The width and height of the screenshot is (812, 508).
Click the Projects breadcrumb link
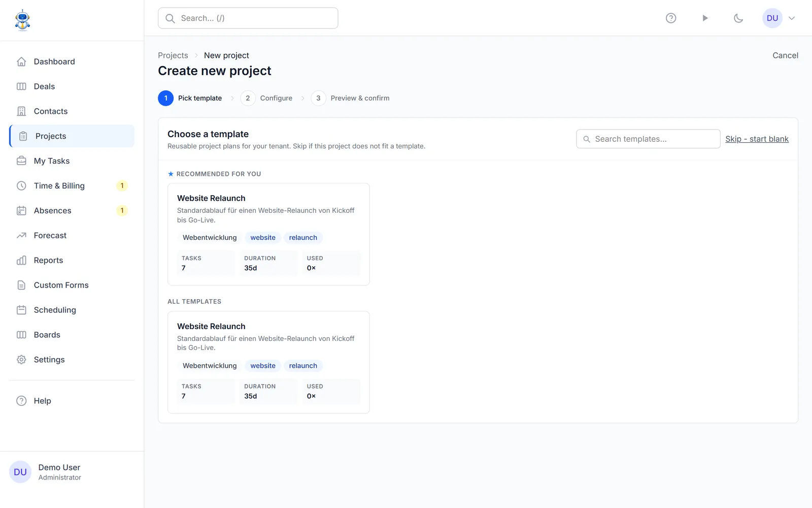click(173, 55)
